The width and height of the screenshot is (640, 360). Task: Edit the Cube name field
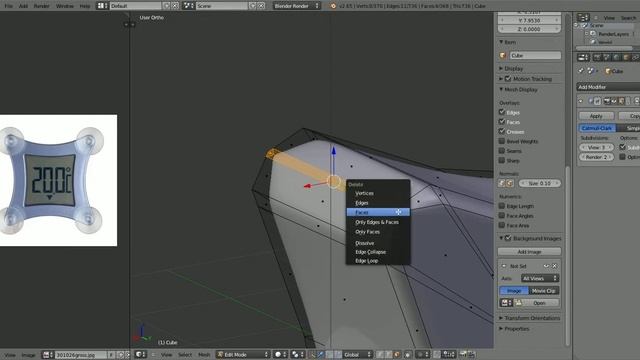pos(535,55)
